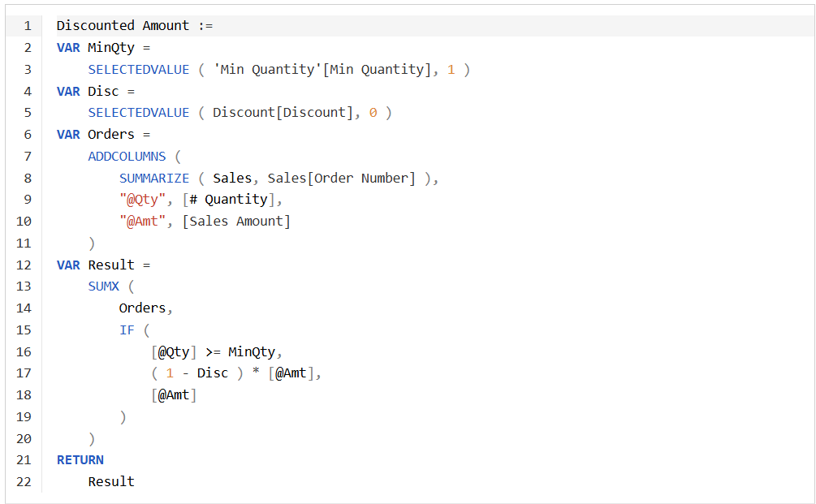Click the orange 0 default value
This screenshot has height=504, width=816.
[373, 112]
